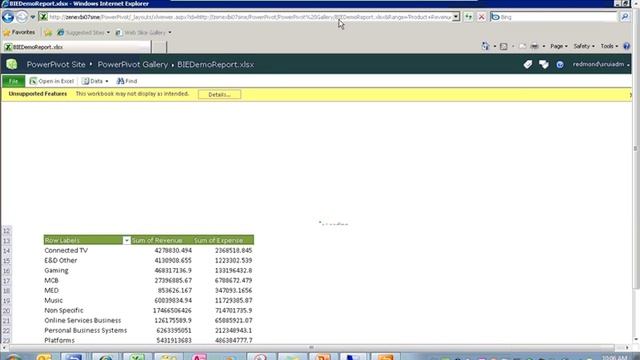Click the BIEDemoReport.xlsx breadcrumb title
Screen dimensions: 640x360
(x=216, y=64)
